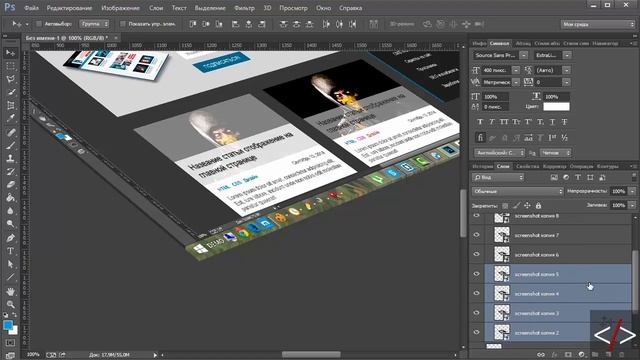This screenshot has height=360, width=640.
Task: Select the screenshot копия 2 layer
Action: click(558, 332)
